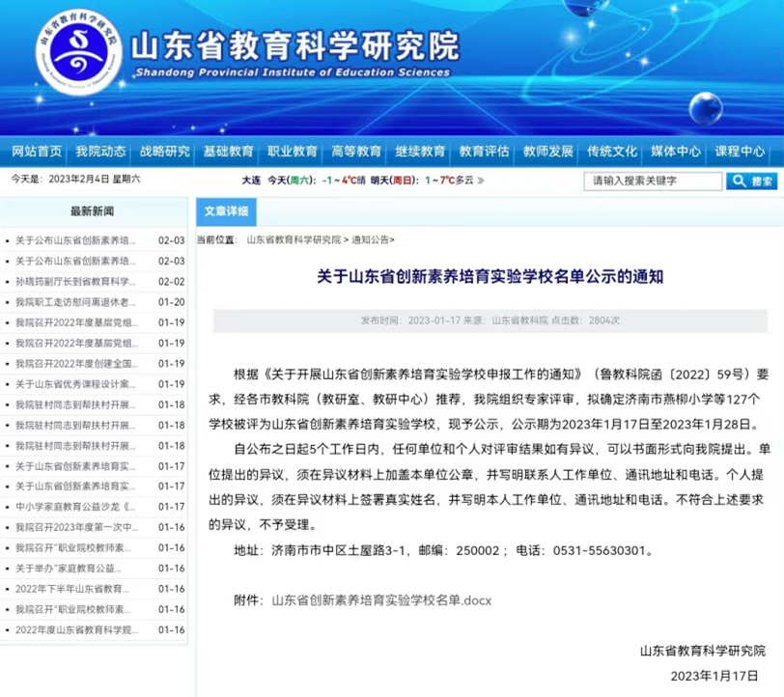Navigate to 教师发展 in the top menu
The image size is (784, 697).
[x=547, y=152]
